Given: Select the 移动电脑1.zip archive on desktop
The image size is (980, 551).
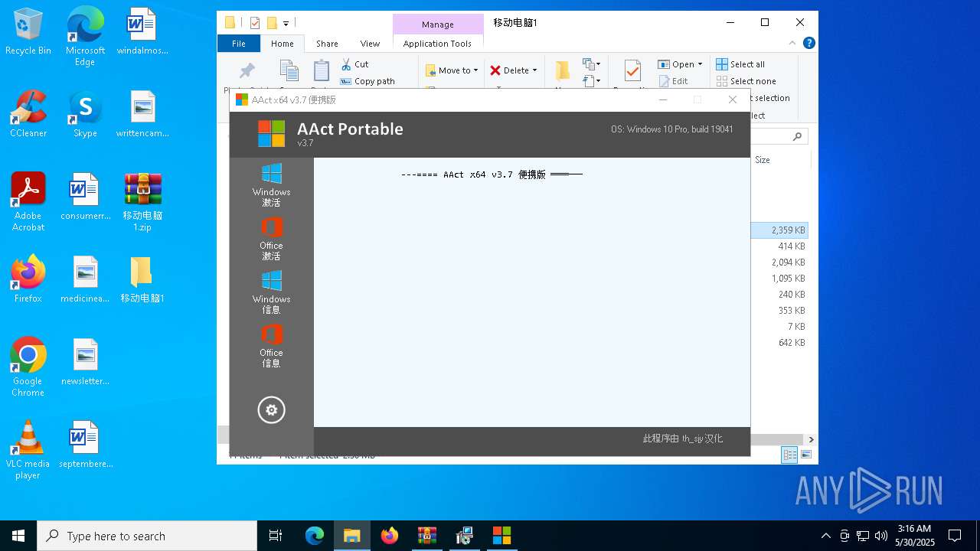Looking at the screenshot, I should (142, 202).
